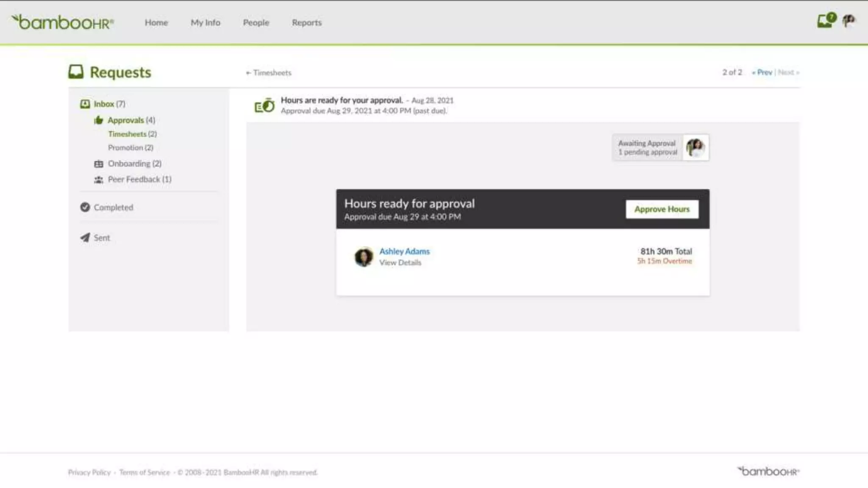Open the Home menu item
The height and width of the screenshot is (488, 868).
click(156, 22)
